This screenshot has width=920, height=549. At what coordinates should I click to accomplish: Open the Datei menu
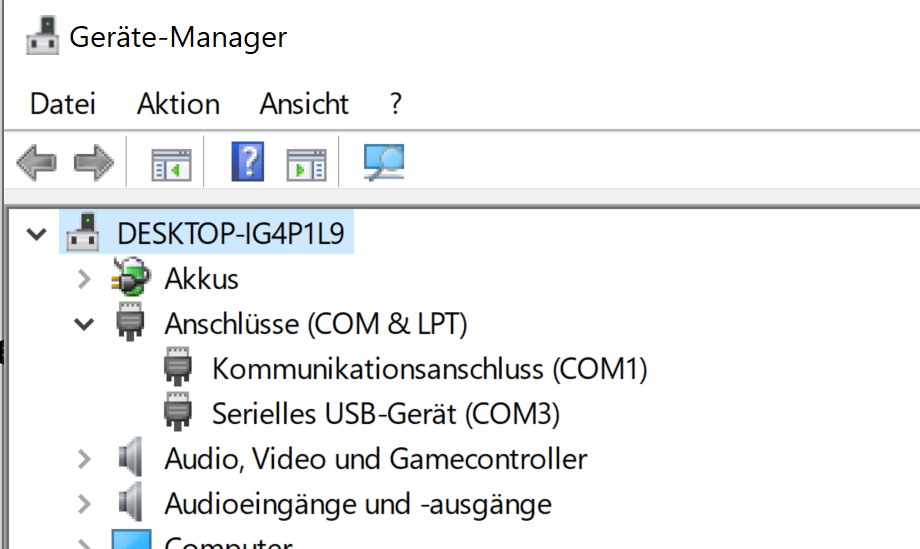tap(63, 104)
